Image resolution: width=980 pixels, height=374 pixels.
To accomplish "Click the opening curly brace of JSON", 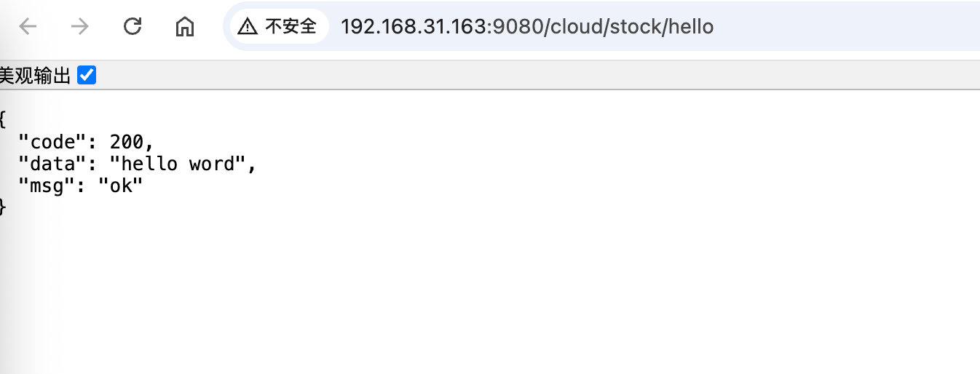I will [2, 118].
